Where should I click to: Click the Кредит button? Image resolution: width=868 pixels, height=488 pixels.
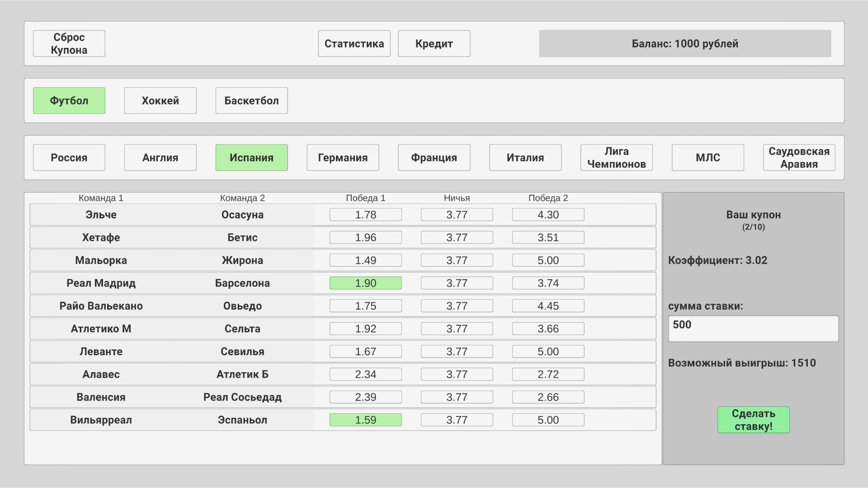pyautogui.click(x=434, y=43)
